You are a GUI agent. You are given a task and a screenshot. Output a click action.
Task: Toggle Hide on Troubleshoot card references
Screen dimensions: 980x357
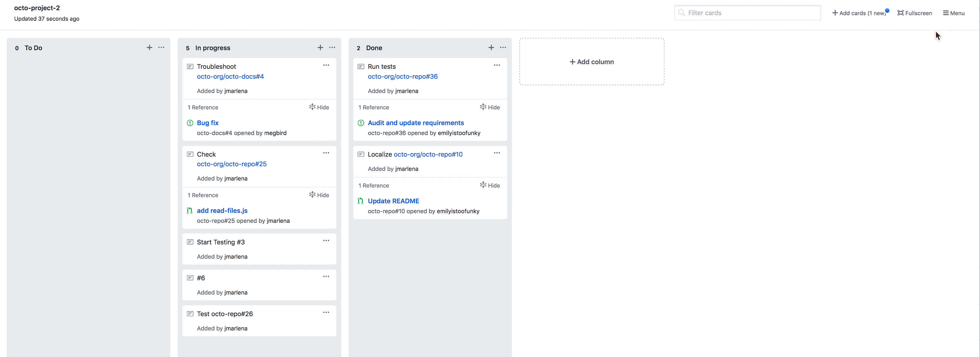pyautogui.click(x=318, y=107)
